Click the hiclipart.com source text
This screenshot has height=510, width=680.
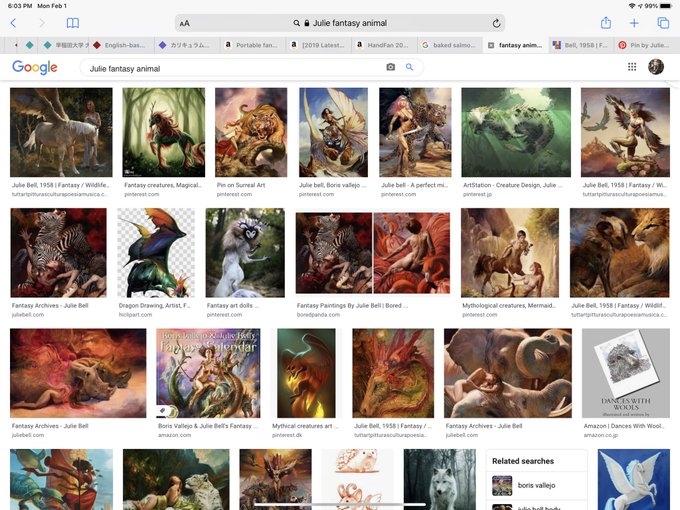click(x=135, y=315)
